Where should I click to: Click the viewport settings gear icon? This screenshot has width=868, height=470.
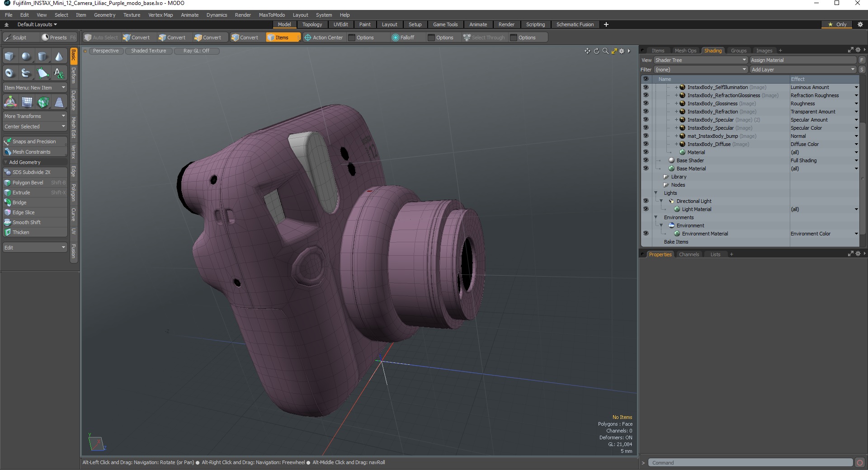622,51
